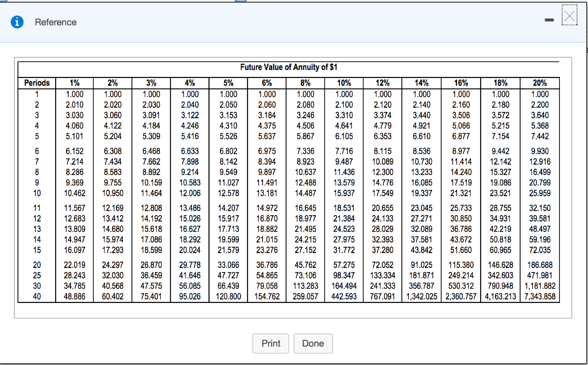Select the cell showing 7,343.858
This screenshot has width=588, height=365.
[539, 297]
